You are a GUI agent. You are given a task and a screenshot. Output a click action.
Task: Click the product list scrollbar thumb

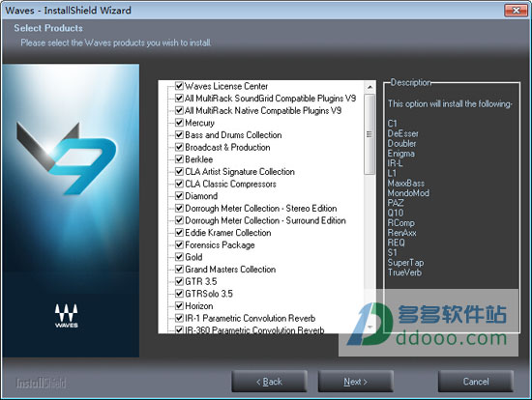[x=369, y=134]
